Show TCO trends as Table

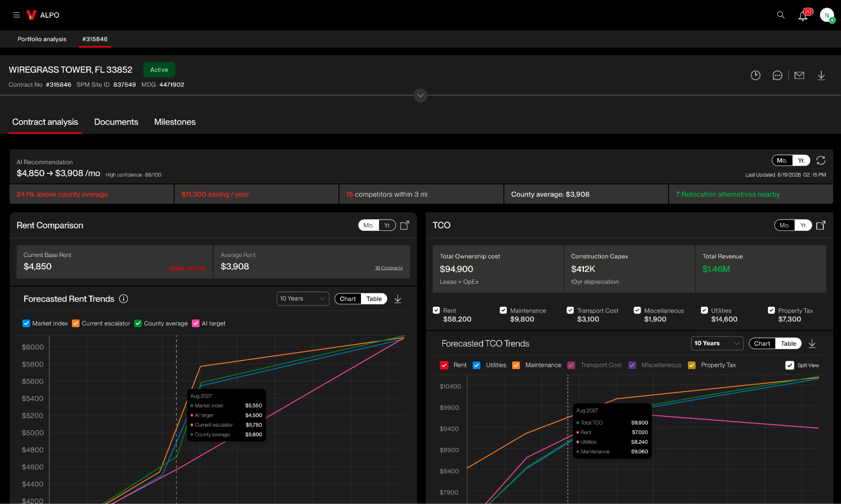point(788,343)
